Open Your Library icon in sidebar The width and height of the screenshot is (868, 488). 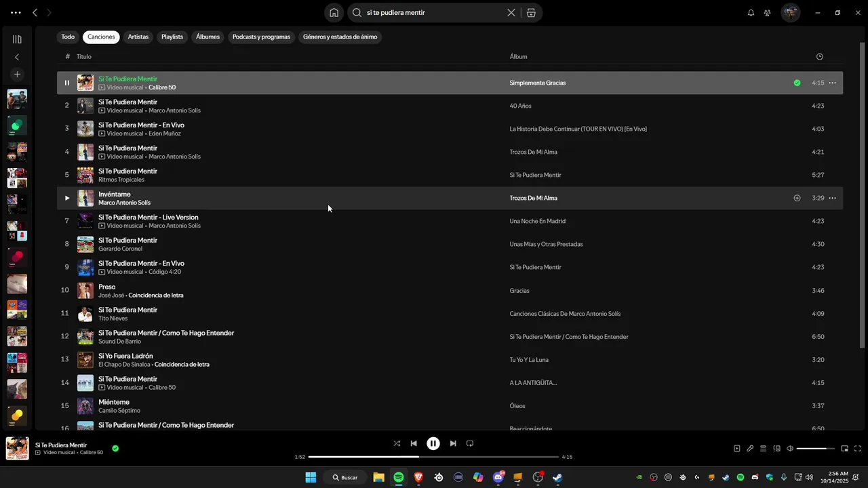coord(17,39)
